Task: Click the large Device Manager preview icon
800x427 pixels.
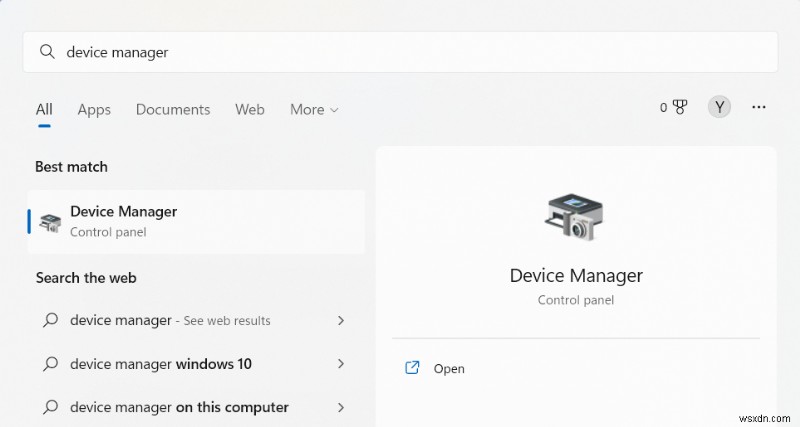Action: click(x=576, y=217)
